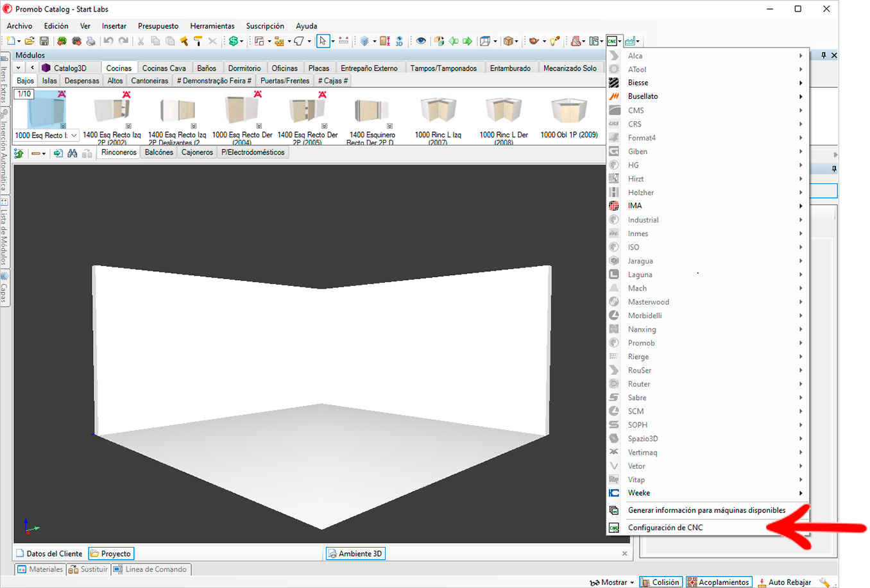
Task: Open the 1000 Esq Recto module dropdown
Action: coord(74,135)
